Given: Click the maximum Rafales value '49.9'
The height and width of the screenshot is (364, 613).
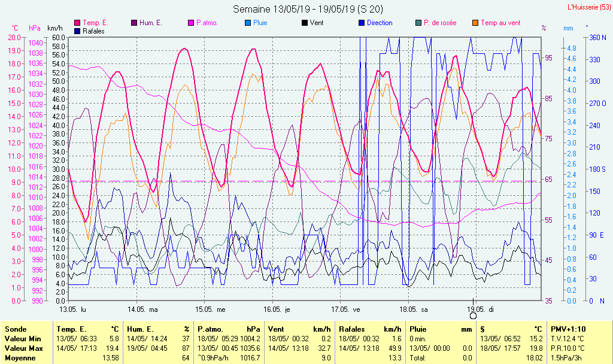Looking at the screenshot, I should click(395, 348).
